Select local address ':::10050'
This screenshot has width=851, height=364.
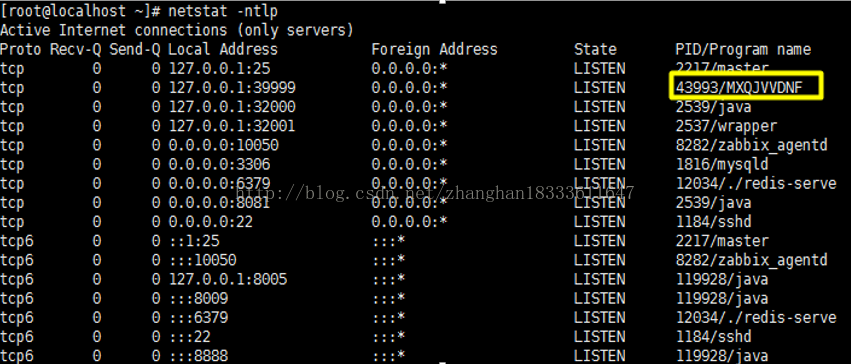202,260
